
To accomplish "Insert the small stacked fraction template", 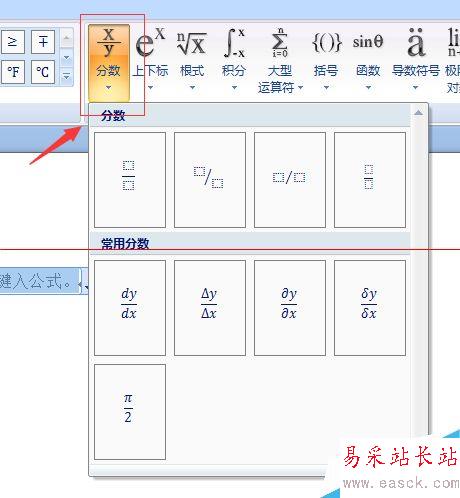I will pos(370,180).
